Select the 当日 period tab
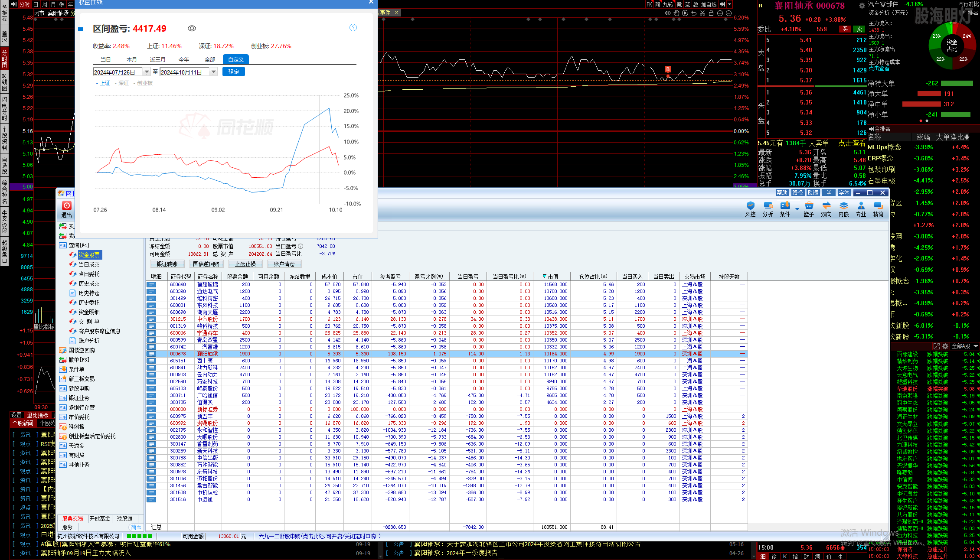The image size is (980, 560). (x=106, y=59)
